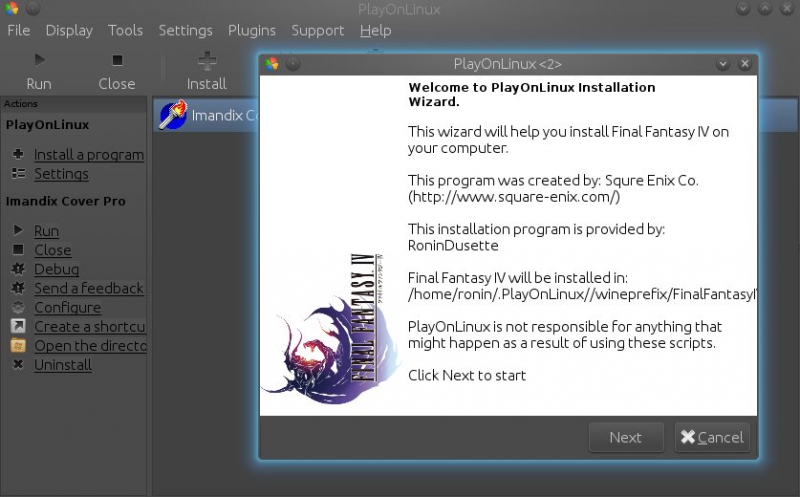Minimize the PlayOnLinux <2> wizard window
This screenshot has width=800, height=497.
(x=723, y=64)
